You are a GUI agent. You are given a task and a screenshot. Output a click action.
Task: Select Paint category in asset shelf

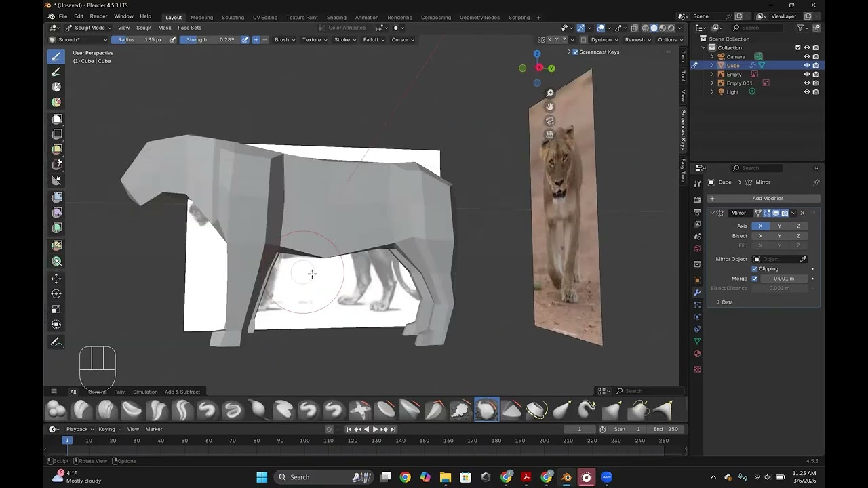[119, 392]
